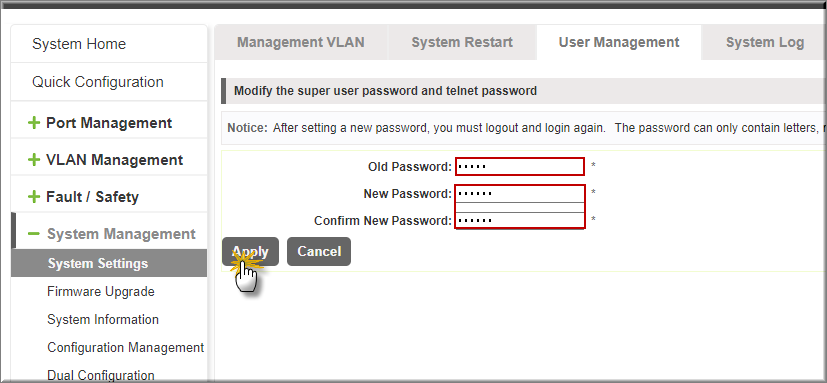Expand Port Management with plus icon
This screenshot has width=827, height=383.
tap(34, 123)
